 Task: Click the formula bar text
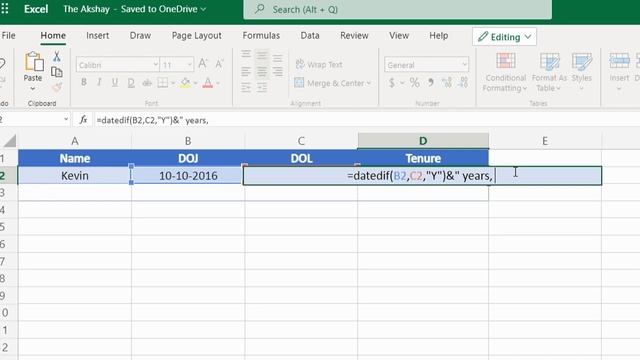click(x=153, y=120)
